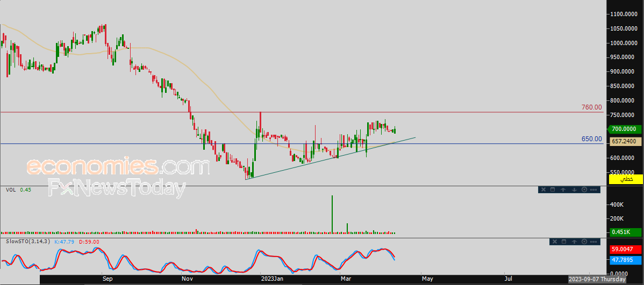This screenshot has height=285, width=644.
Task: Open more options for SlowSTO panel
Action: 595,242
